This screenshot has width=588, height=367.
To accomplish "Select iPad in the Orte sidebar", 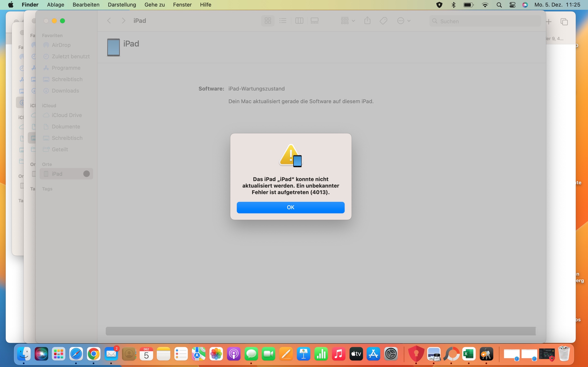I will pyautogui.click(x=57, y=174).
